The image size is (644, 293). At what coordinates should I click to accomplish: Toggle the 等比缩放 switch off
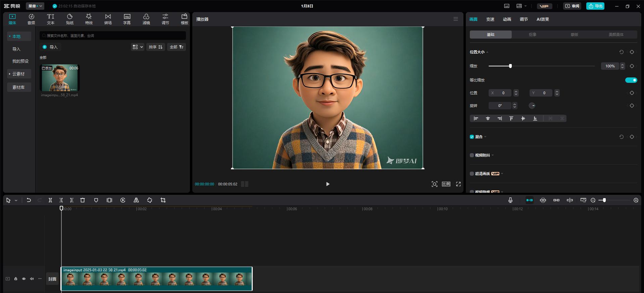pyautogui.click(x=631, y=80)
